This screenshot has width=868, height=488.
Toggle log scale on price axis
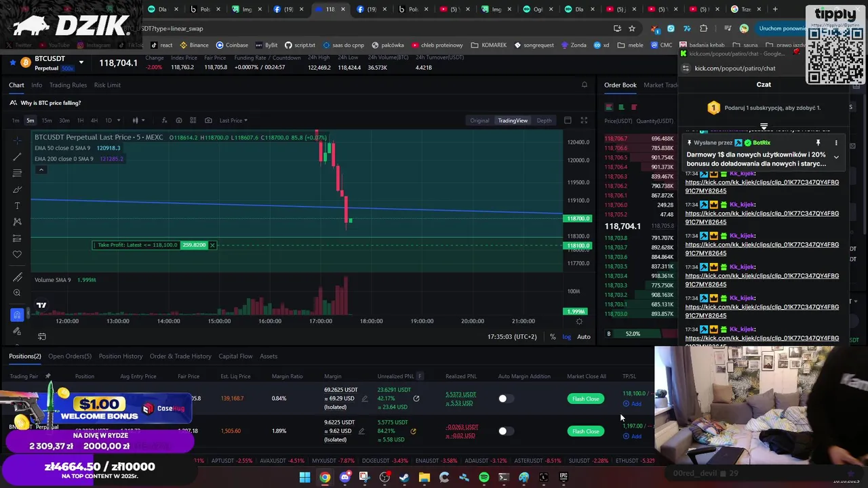tap(566, 337)
